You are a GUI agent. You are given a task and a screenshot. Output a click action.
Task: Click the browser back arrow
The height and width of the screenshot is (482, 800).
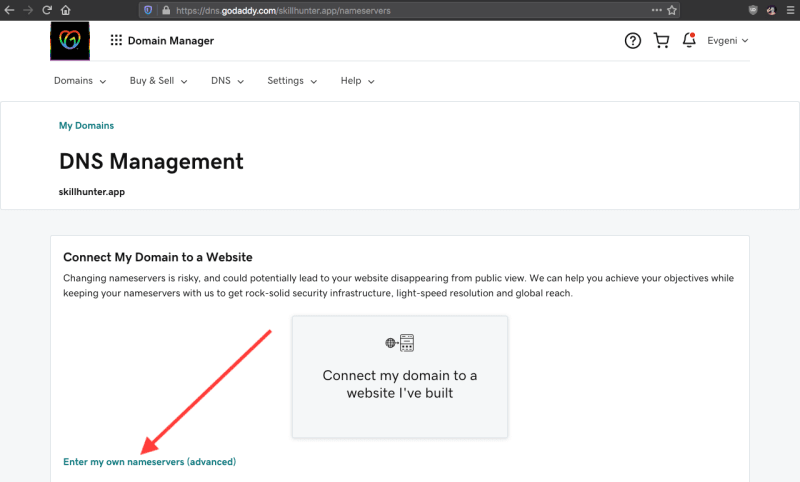(9, 10)
